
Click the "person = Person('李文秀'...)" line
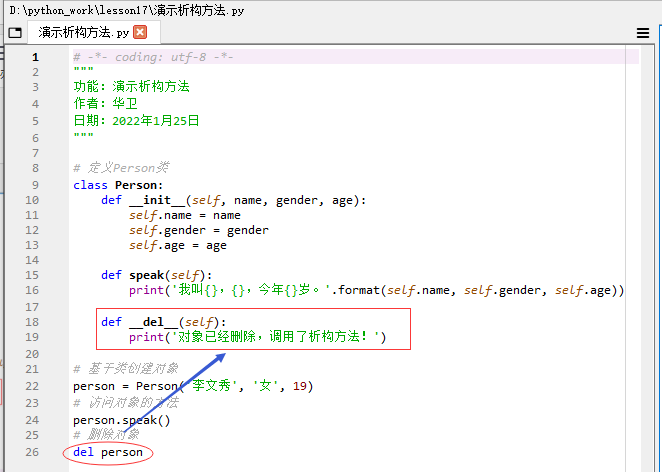193,386
